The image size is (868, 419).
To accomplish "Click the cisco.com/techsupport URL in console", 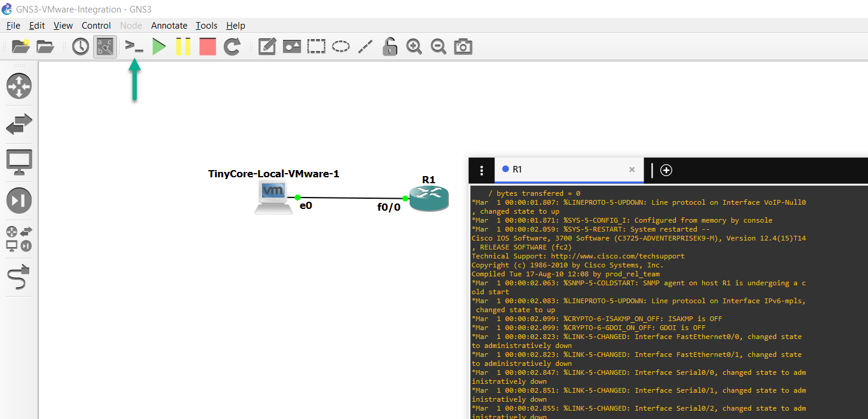I will coord(618,256).
